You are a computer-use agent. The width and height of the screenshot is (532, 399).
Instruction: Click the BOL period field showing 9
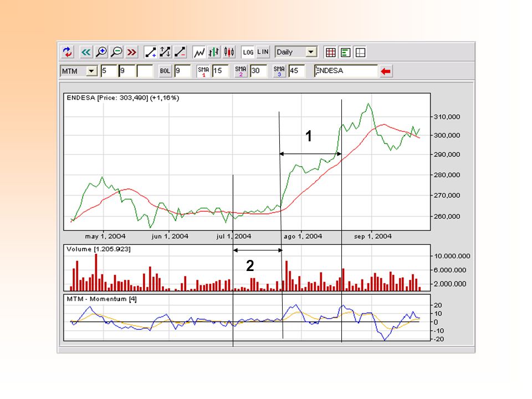[182, 71]
